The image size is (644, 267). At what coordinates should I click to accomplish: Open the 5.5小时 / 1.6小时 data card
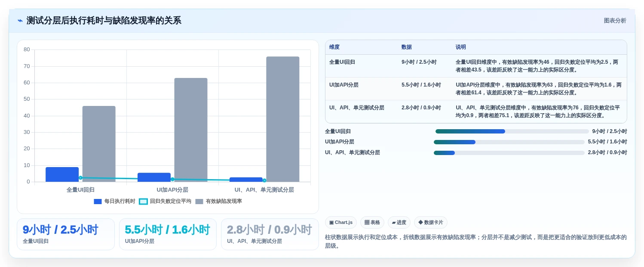pos(168,234)
